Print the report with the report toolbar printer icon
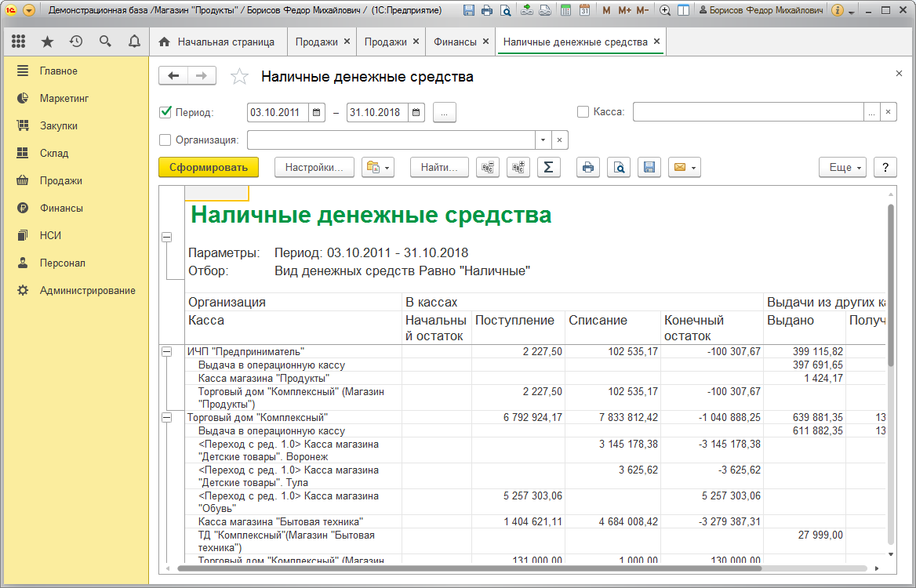 pos(588,168)
